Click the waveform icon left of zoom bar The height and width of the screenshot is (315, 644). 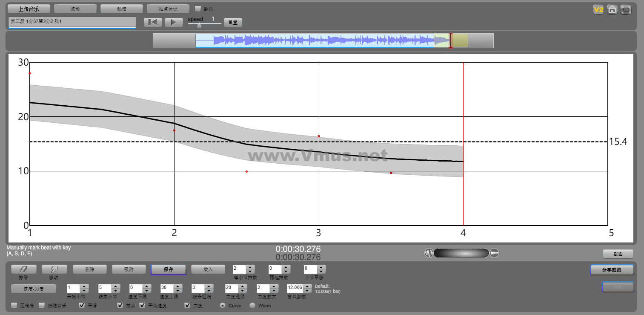pos(429,253)
